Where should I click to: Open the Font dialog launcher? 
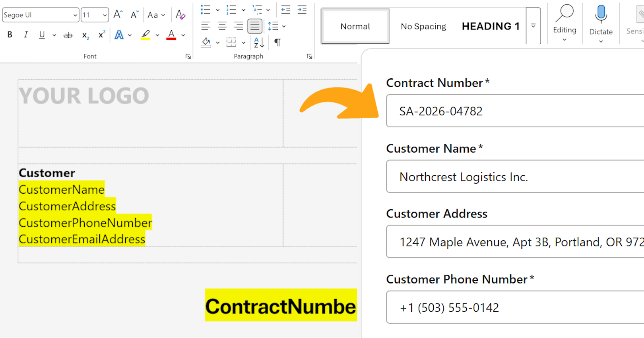[x=188, y=56]
